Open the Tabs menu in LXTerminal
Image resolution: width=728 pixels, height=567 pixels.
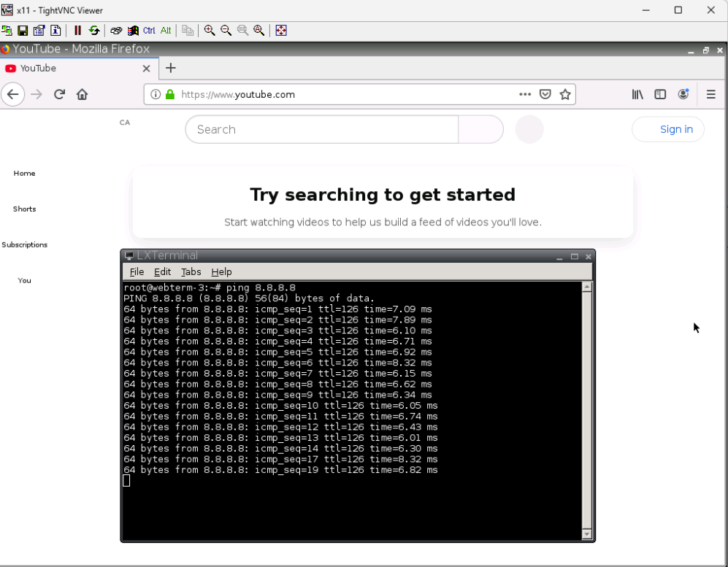[191, 271]
